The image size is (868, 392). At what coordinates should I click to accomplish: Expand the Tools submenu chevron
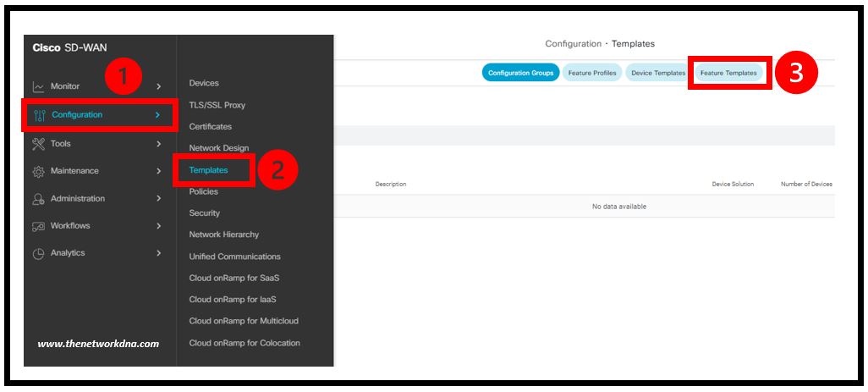pyautogui.click(x=158, y=144)
